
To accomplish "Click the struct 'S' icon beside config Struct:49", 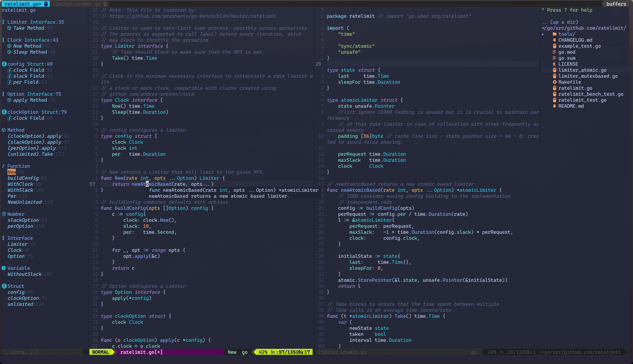I will point(4,64).
